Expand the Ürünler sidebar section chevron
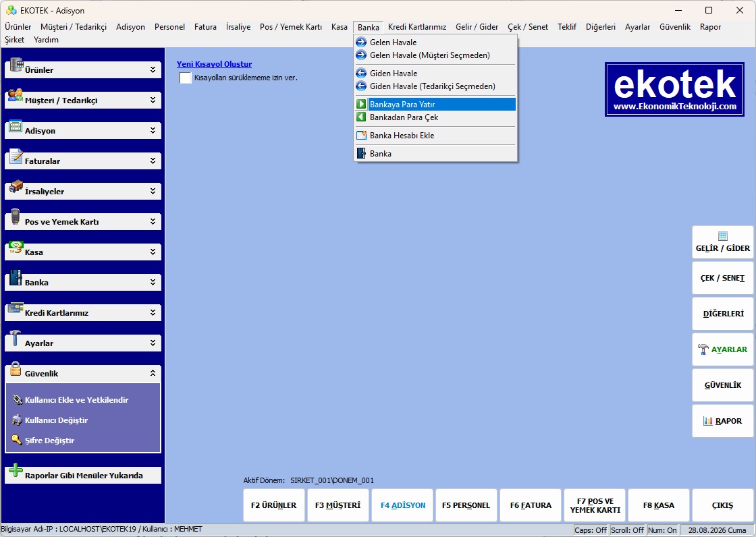This screenshot has height=537, width=756. pos(153,69)
